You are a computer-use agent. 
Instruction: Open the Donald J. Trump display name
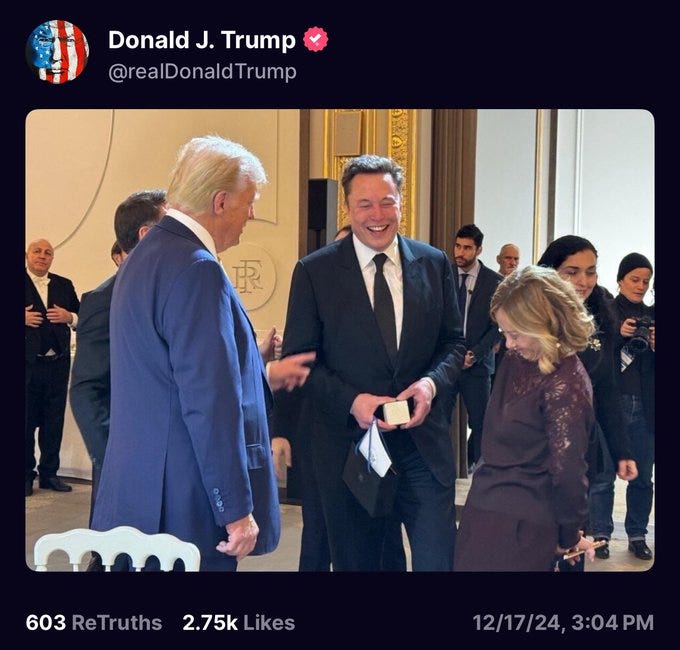tap(202, 40)
